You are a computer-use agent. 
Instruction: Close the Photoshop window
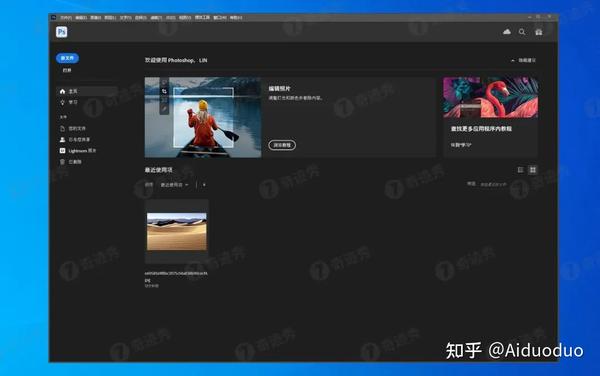click(x=549, y=17)
